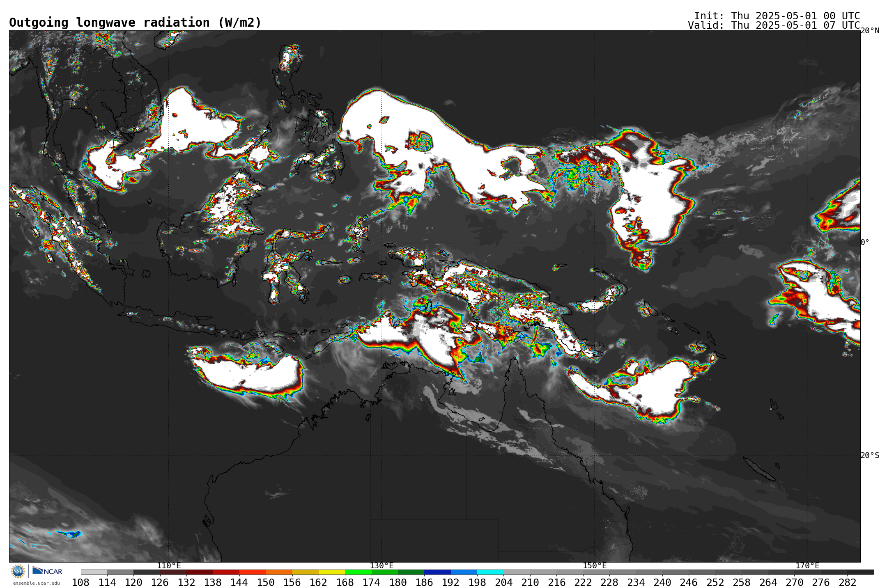Click the 110°E longitude label
Screen dimensions: 887x588
[x=169, y=566]
